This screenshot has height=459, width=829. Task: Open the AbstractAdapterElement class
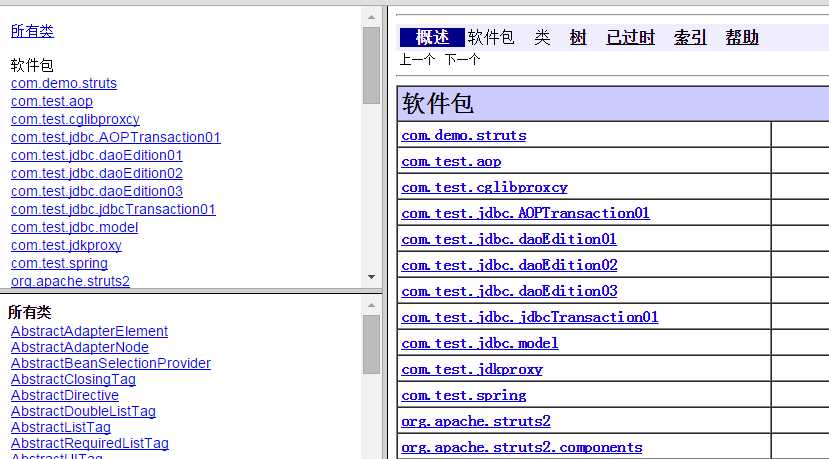pyautogui.click(x=89, y=331)
